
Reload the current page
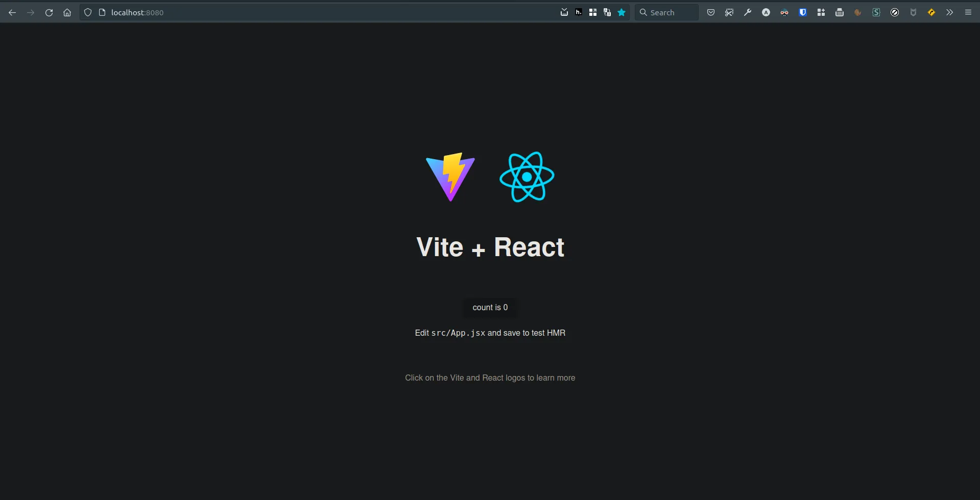click(x=49, y=13)
